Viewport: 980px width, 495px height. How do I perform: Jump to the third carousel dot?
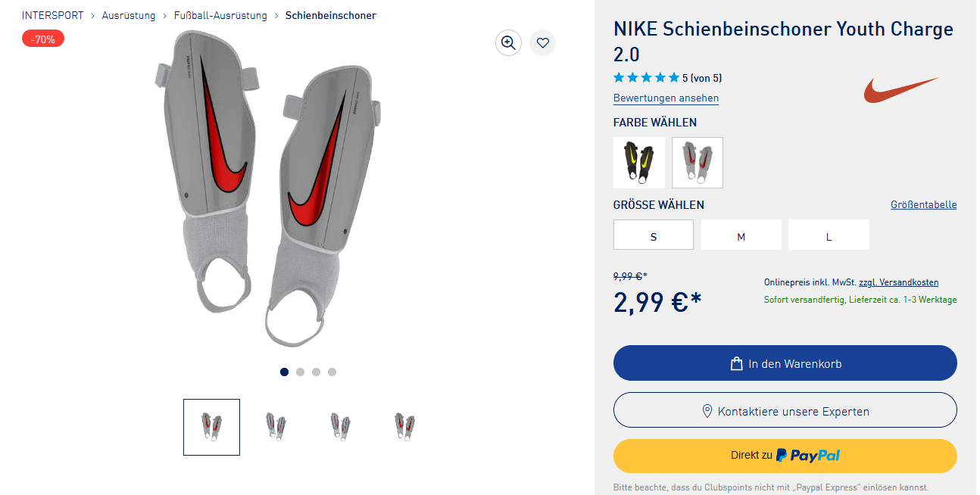[316, 372]
